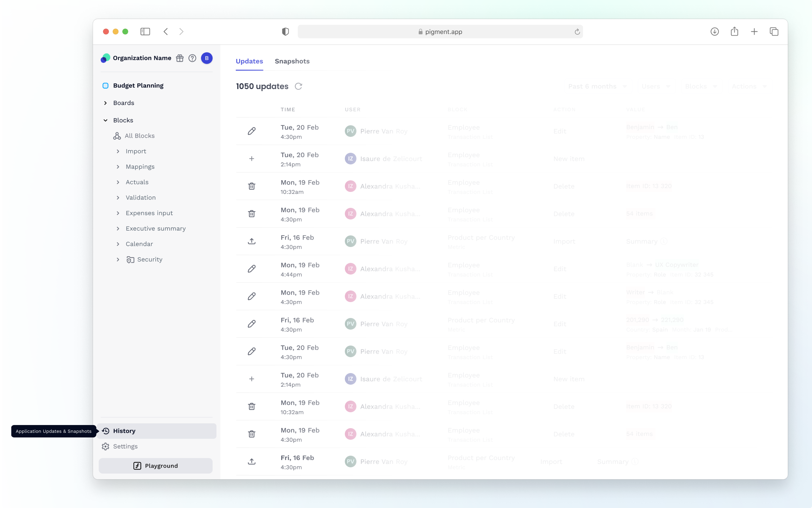Click the privacy shield icon in the toolbar
The height and width of the screenshot is (508, 812).
coord(285,32)
